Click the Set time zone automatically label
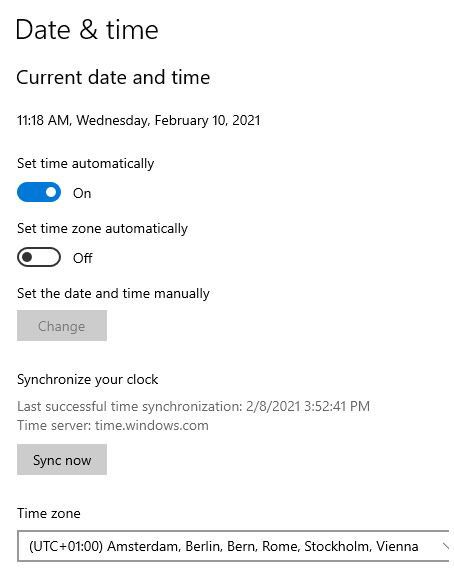This screenshot has height=572, width=454. (x=102, y=229)
